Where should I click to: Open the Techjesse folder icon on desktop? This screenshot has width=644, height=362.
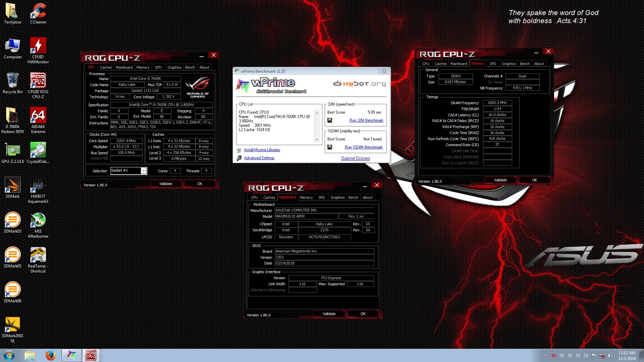[12, 13]
